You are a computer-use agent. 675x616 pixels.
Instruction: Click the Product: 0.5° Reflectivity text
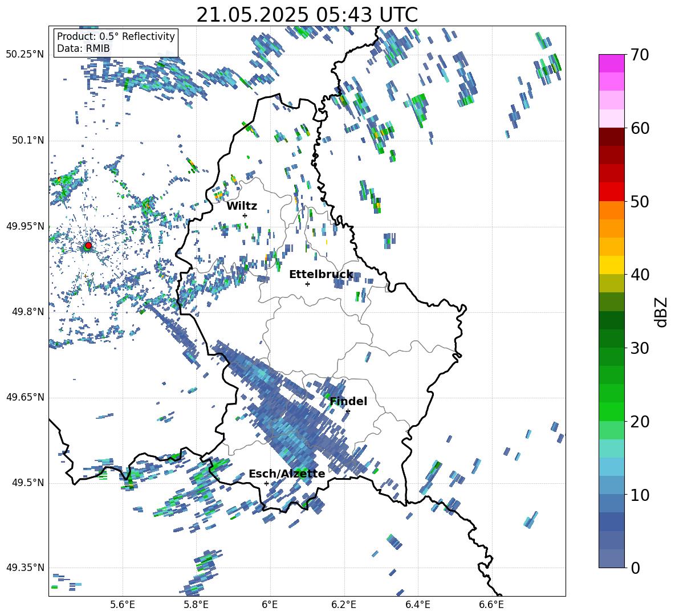[x=116, y=36]
